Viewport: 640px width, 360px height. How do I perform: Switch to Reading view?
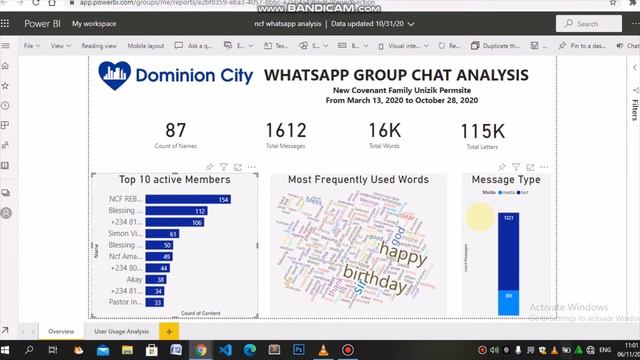99,46
